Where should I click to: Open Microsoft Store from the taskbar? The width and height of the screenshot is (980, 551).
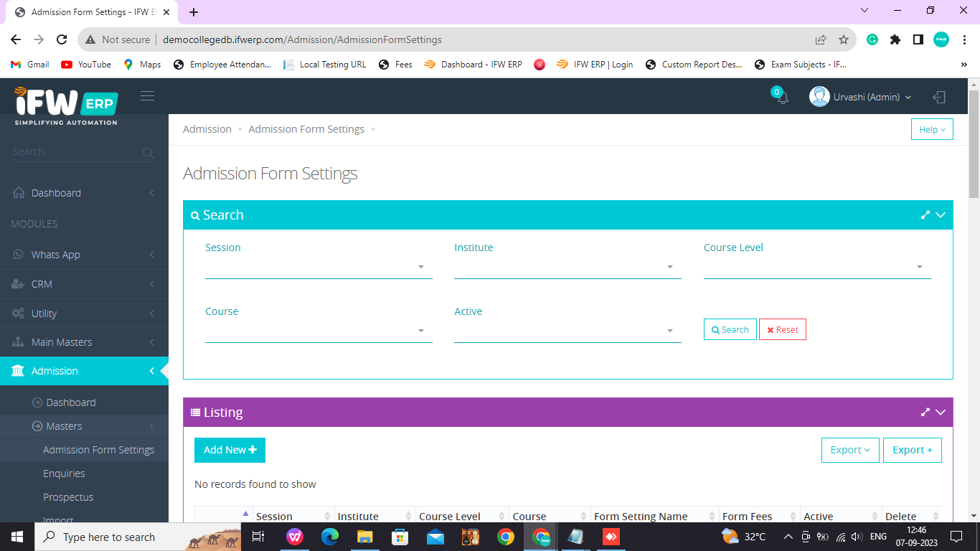400,537
